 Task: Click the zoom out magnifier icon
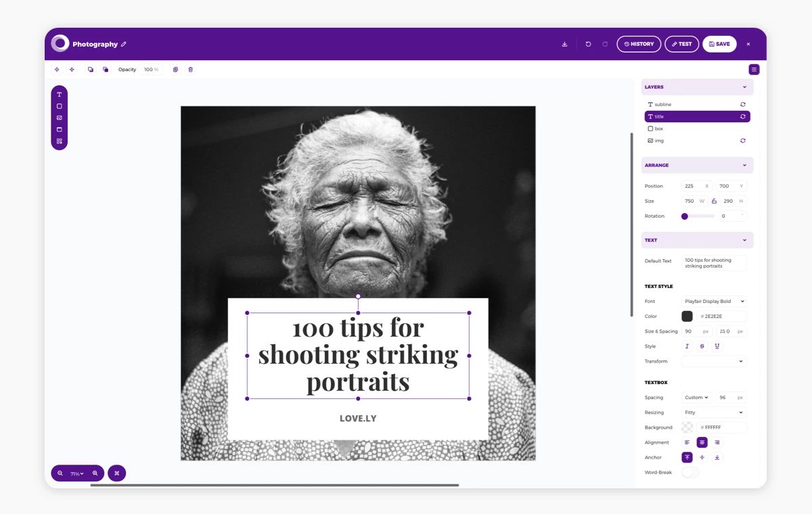pos(60,473)
